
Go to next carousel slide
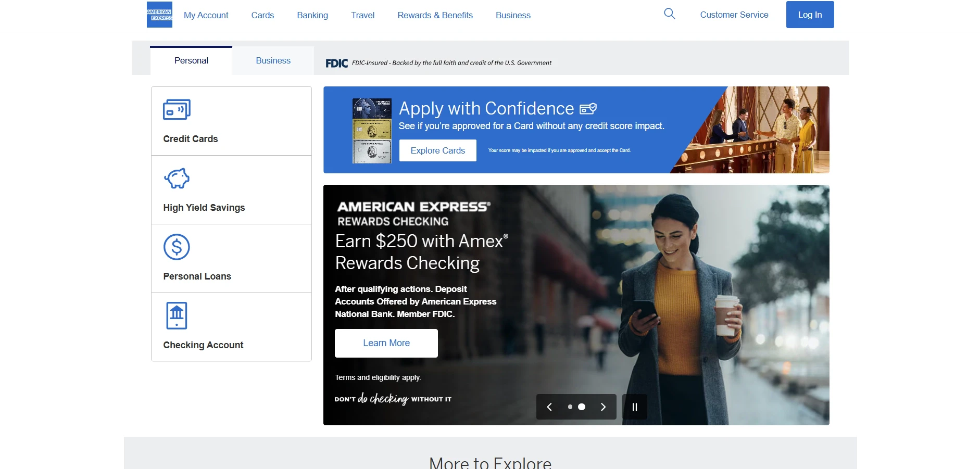pos(603,407)
